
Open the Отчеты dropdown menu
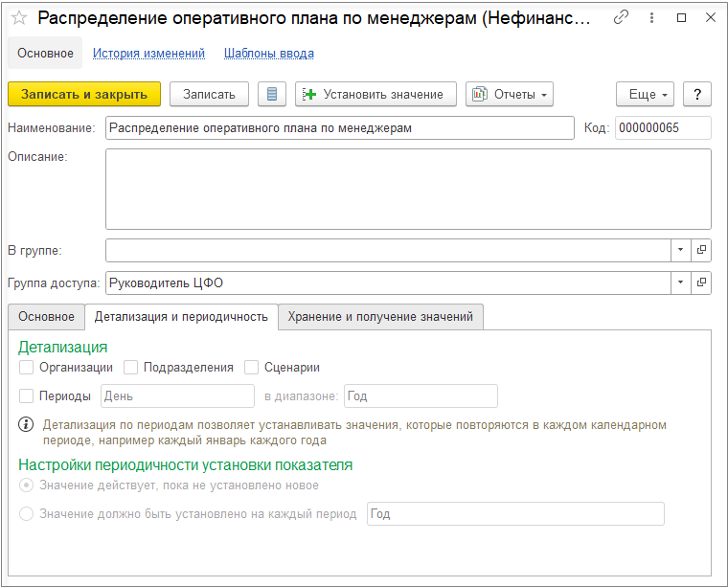click(x=510, y=94)
